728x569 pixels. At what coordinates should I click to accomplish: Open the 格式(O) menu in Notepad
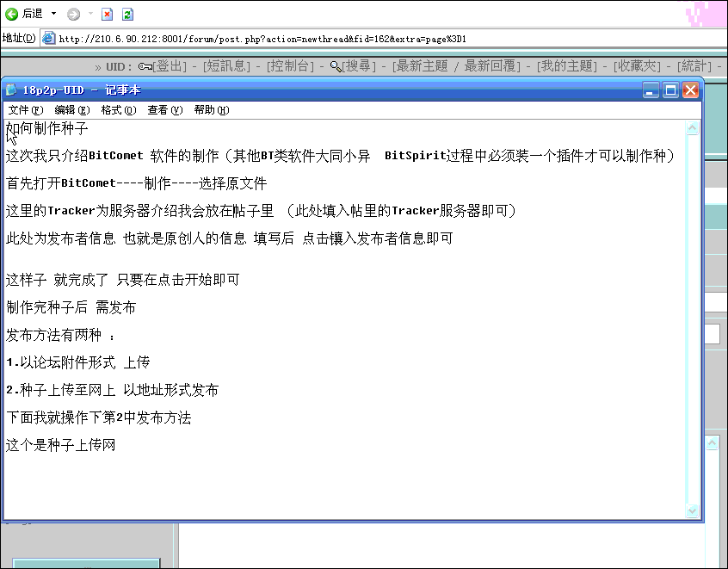[119, 110]
